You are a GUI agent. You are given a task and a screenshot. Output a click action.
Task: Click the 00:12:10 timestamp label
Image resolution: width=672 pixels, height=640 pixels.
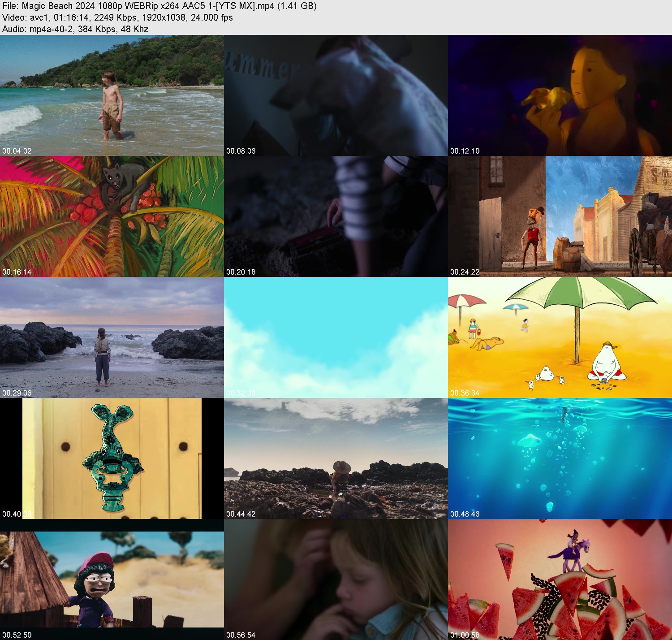[465, 151]
